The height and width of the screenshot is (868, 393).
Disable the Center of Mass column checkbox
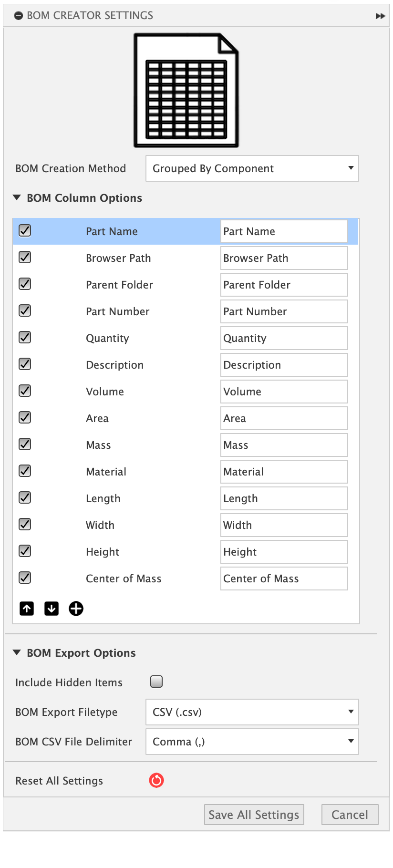click(x=25, y=578)
